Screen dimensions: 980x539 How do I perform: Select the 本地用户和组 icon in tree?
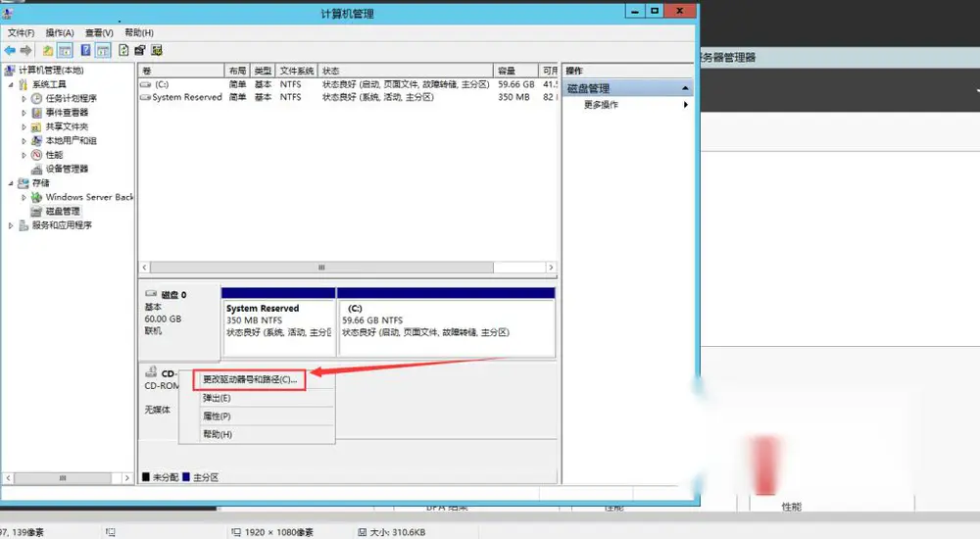(x=37, y=141)
